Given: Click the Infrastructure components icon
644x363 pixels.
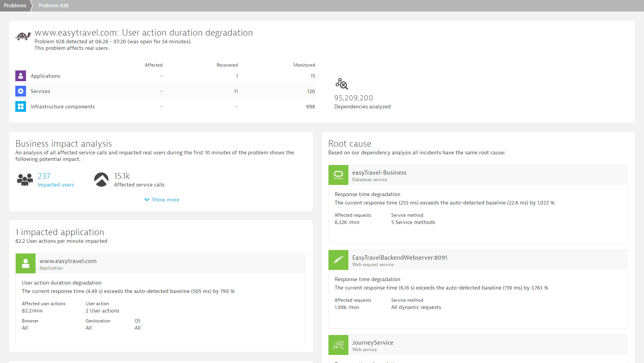Looking at the screenshot, I should 21,106.
